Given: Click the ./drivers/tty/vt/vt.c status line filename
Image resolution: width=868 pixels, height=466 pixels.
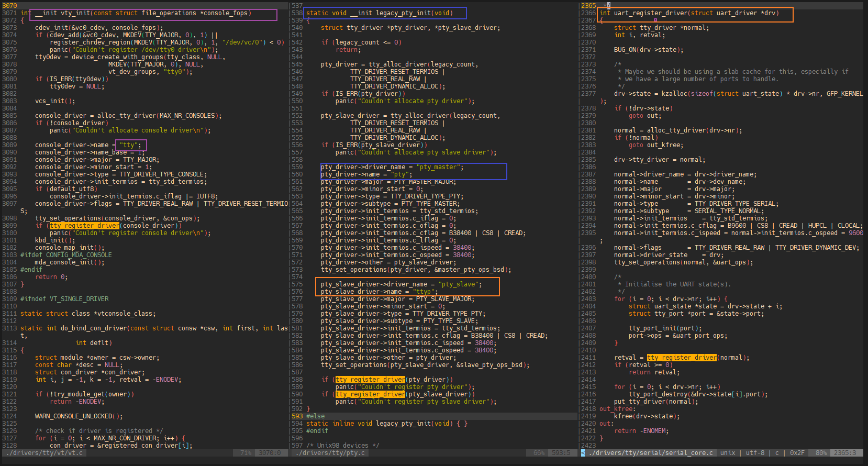Looking at the screenshot, I should pos(43,453).
